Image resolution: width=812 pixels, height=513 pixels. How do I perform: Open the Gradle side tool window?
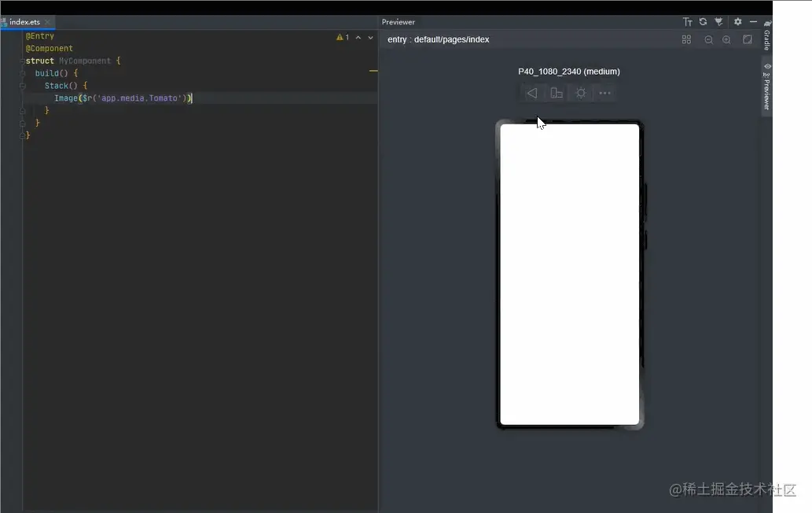(x=767, y=35)
